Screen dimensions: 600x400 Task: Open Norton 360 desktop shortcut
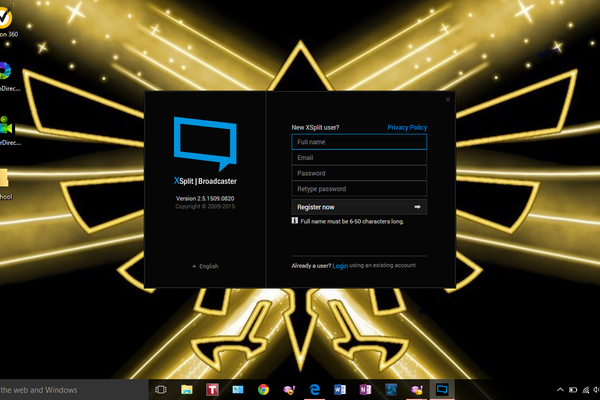tap(7, 21)
